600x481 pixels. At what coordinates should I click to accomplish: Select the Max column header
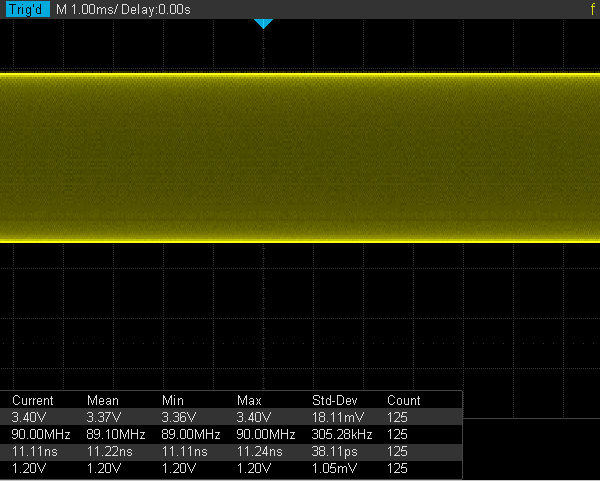pyautogui.click(x=249, y=400)
